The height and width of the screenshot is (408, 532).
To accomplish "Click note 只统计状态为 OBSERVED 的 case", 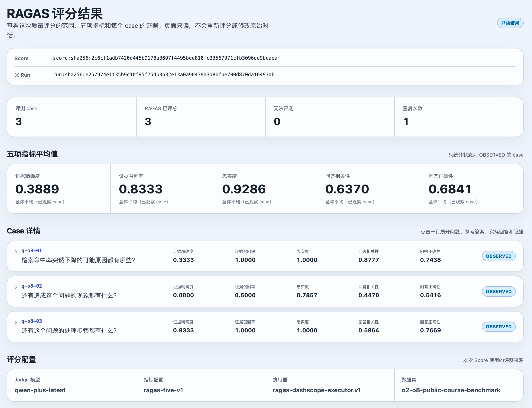I will [x=486, y=155].
